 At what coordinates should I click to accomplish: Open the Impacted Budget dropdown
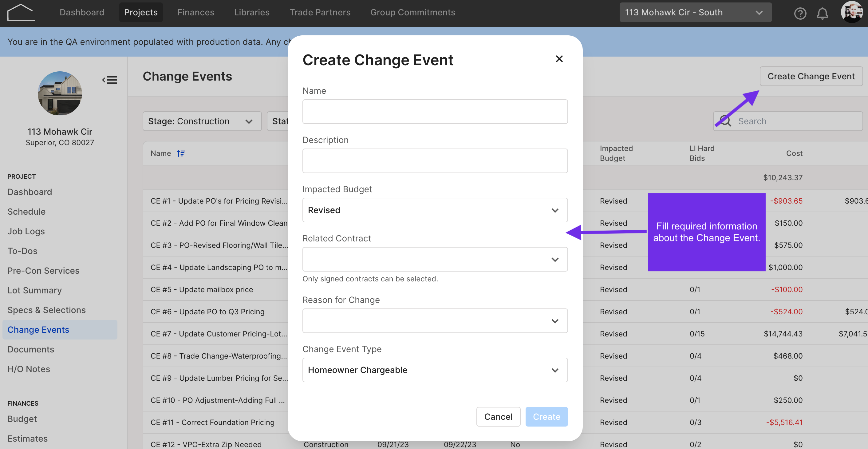435,210
